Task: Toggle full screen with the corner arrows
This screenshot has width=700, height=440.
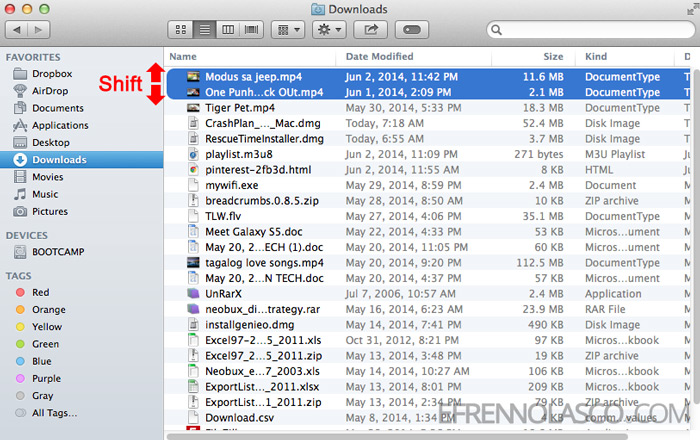Action: [x=692, y=9]
